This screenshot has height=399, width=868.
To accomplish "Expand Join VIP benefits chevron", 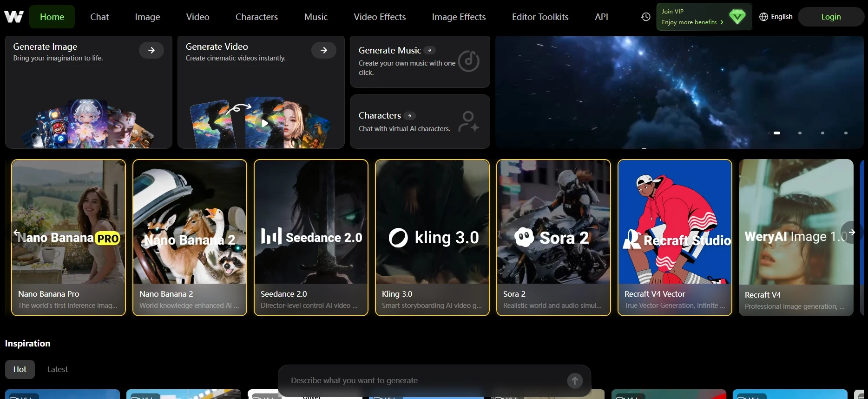I will (722, 22).
